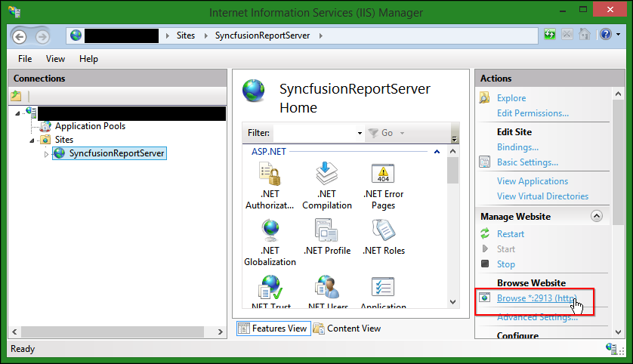Click the status bar network icon
The height and width of the screenshot is (364, 633).
pyautogui.click(x=611, y=348)
